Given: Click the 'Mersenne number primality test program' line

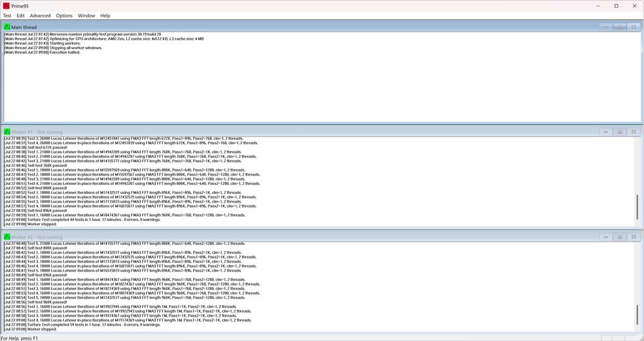Looking at the screenshot, I should pyautogui.click(x=82, y=34).
